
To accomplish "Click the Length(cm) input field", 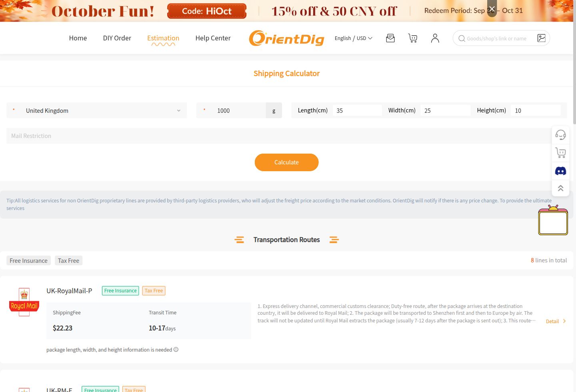I will coord(357,110).
